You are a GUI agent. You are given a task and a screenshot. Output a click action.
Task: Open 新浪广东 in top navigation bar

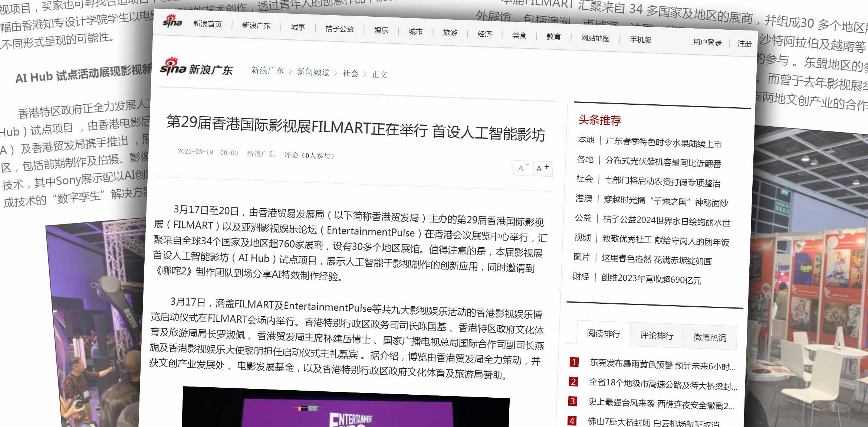click(256, 26)
